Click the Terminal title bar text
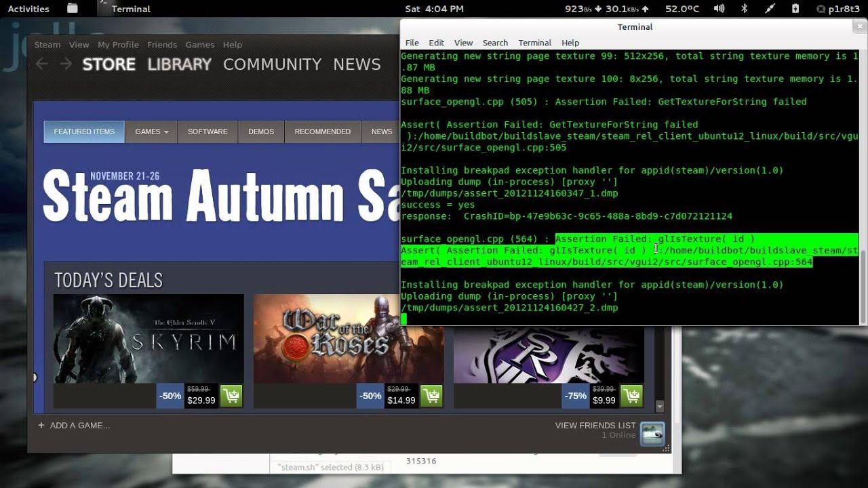This screenshot has width=868, height=488. click(x=635, y=27)
